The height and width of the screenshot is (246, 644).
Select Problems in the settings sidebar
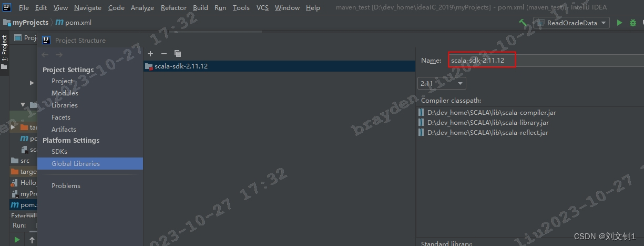coord(66,186)
